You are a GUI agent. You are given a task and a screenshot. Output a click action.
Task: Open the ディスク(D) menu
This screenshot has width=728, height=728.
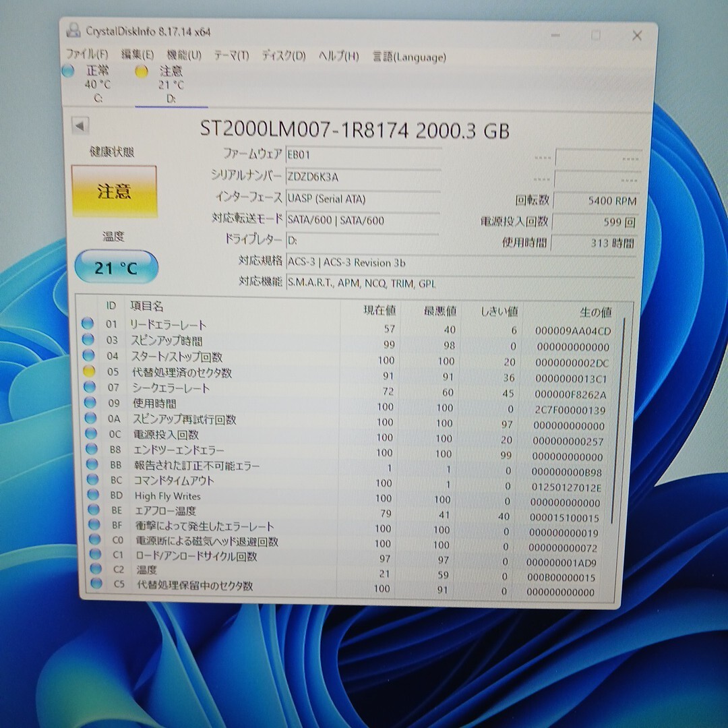click(284, 56)
